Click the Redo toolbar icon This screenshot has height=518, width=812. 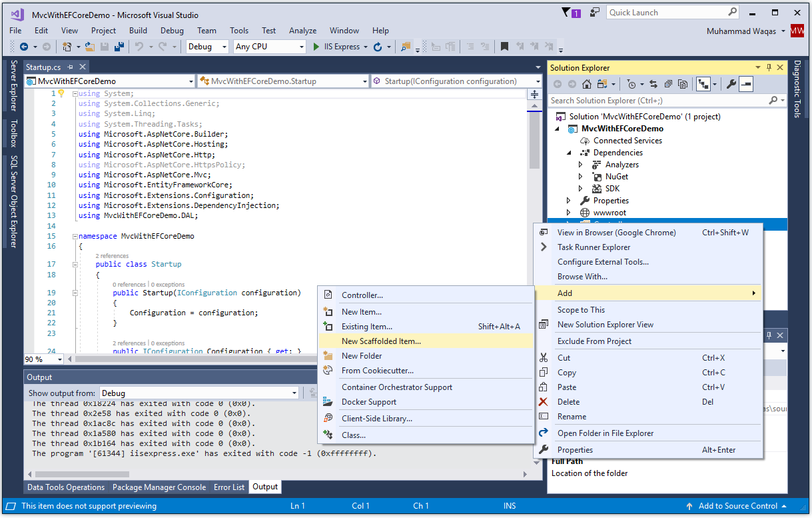coord(164,47)
